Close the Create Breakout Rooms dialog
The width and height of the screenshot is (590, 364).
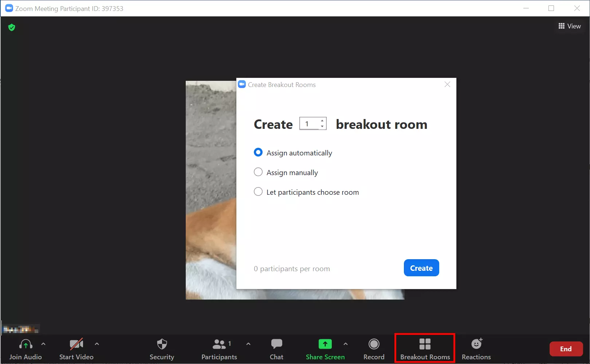point(447,84)
